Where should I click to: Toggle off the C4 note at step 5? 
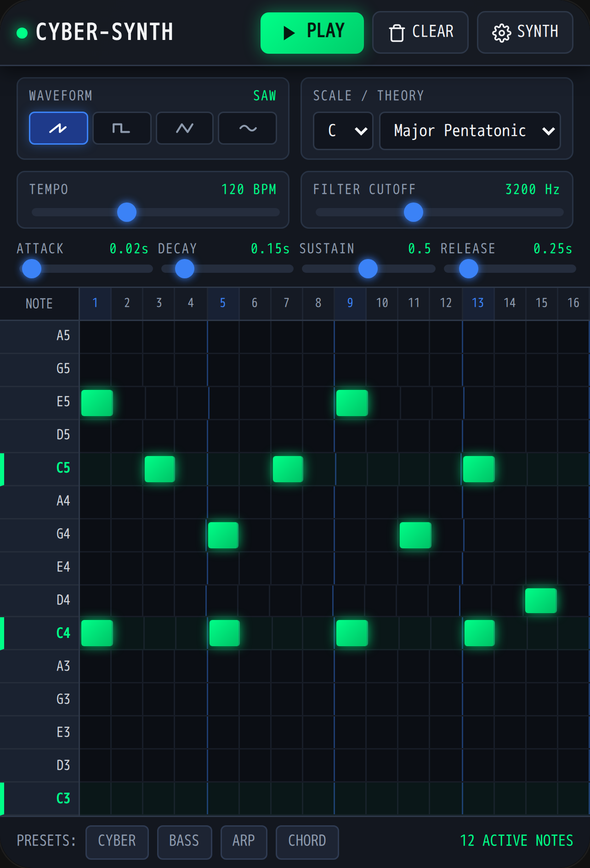225,633
